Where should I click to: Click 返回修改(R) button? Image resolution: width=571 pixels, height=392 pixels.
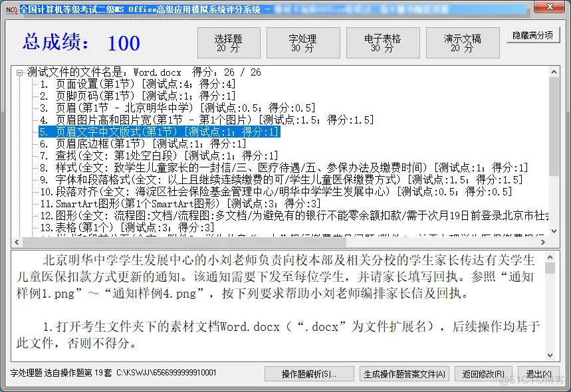[x=483, y=374]
